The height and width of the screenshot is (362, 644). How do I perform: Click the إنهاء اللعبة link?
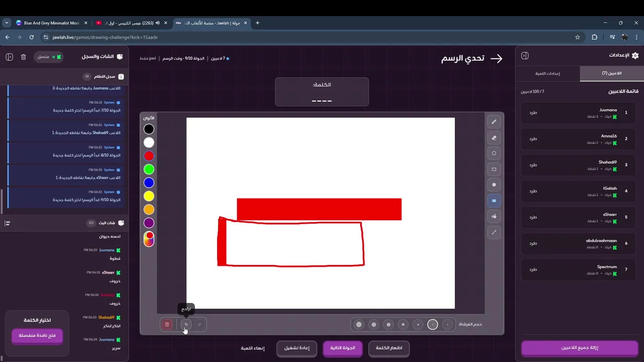(253, 348)
